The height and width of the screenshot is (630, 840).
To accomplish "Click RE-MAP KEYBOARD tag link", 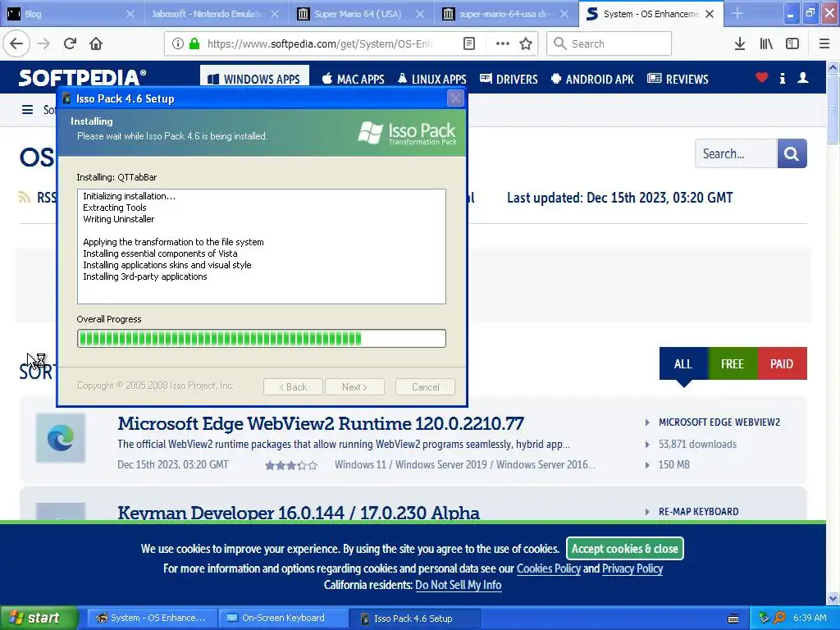I will (699, 512).
